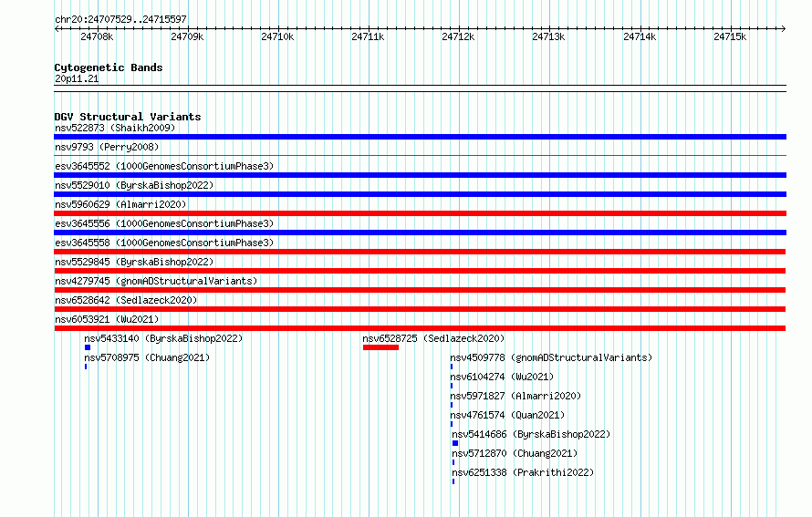The width and height of the screenshot is (812, 517).
Task: Open nsv5960629 (Almarri2020) variant label
Action: 120,204
